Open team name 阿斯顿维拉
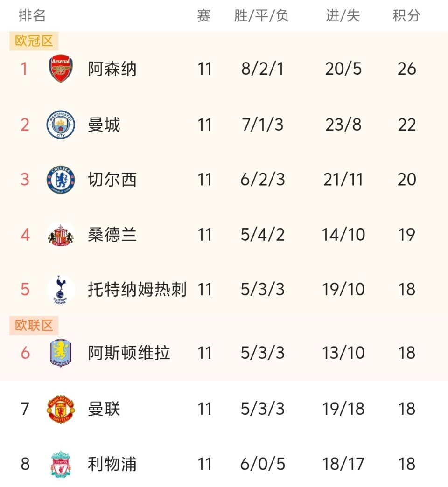The height and width of the screenshot is (487, 448). [129, 353]
